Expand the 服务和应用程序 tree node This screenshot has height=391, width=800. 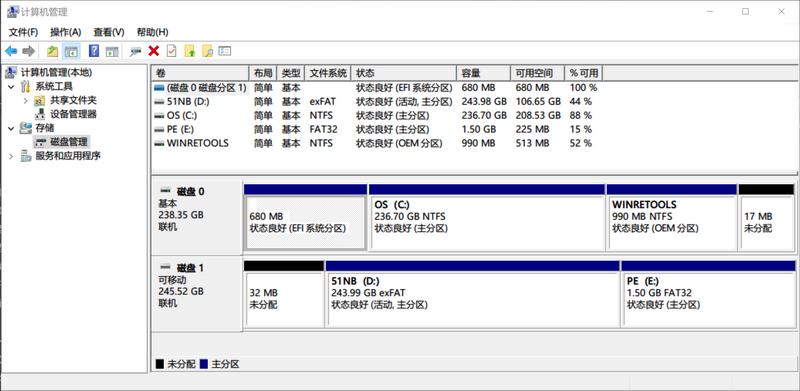click(11, 156)
